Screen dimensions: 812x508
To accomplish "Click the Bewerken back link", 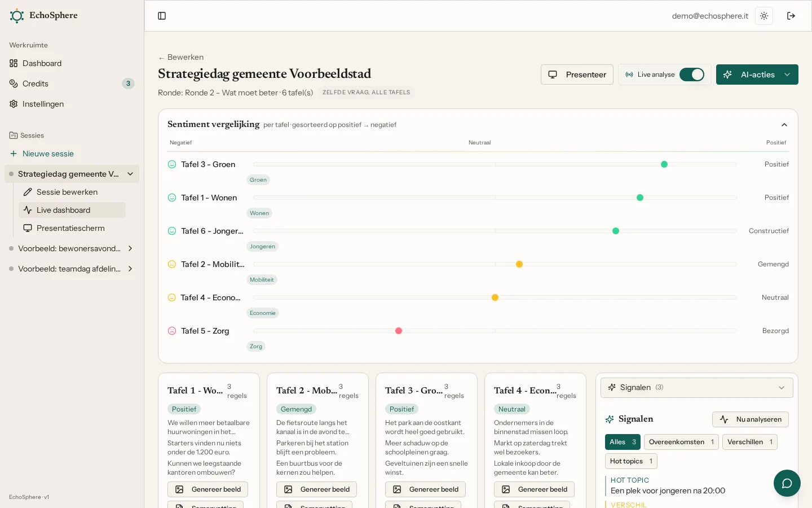I will 181,57.
